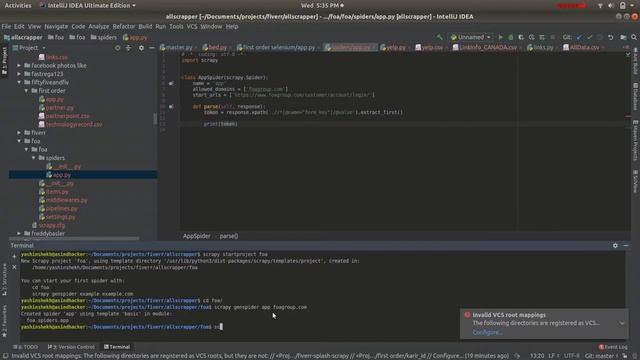Hide the Terminal panel with minus icon

click(626, 246)
